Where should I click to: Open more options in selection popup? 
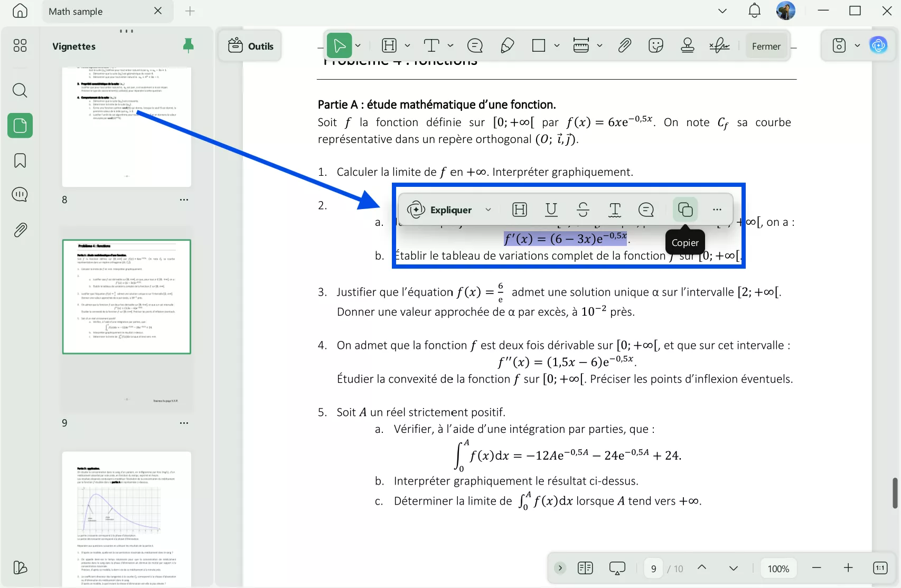pyautogui.click(x=717, y=210)
